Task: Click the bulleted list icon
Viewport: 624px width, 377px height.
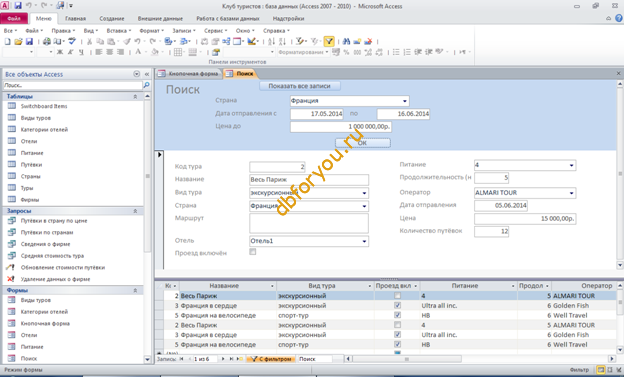Action: [x=396, y=52]
